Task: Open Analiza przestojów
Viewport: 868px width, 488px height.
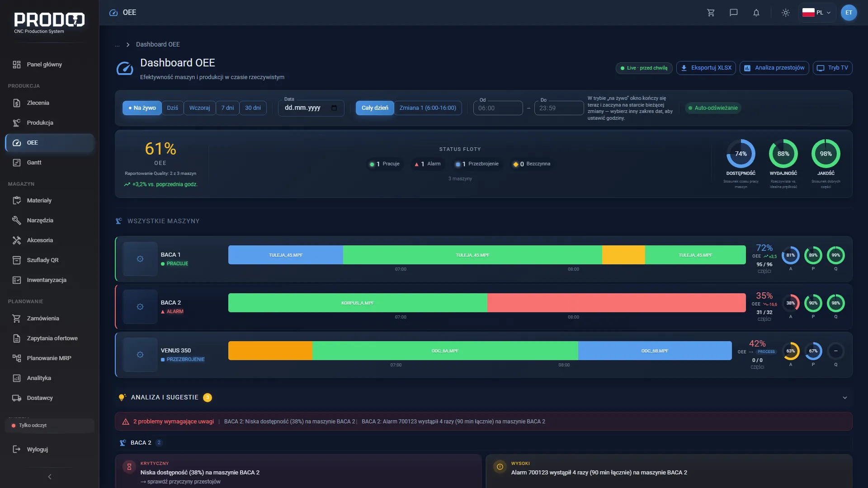Action: click(x=774, y=68)
